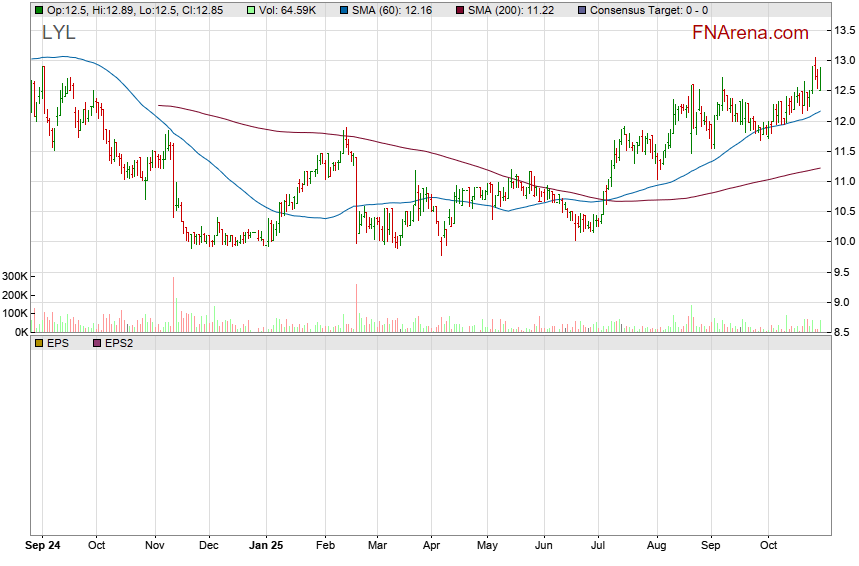Screen dimensions: 859x566
Task: Click the magenta EPS2 legend swatch
Action: click(x=97, y=343)
